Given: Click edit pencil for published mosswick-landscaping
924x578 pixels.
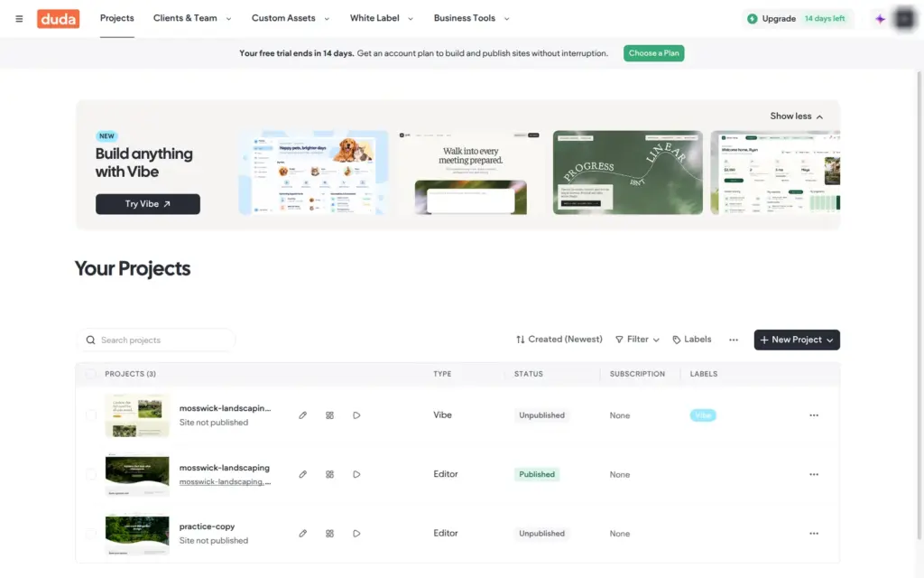Looking at the screenshot, I should pos(302,474).
